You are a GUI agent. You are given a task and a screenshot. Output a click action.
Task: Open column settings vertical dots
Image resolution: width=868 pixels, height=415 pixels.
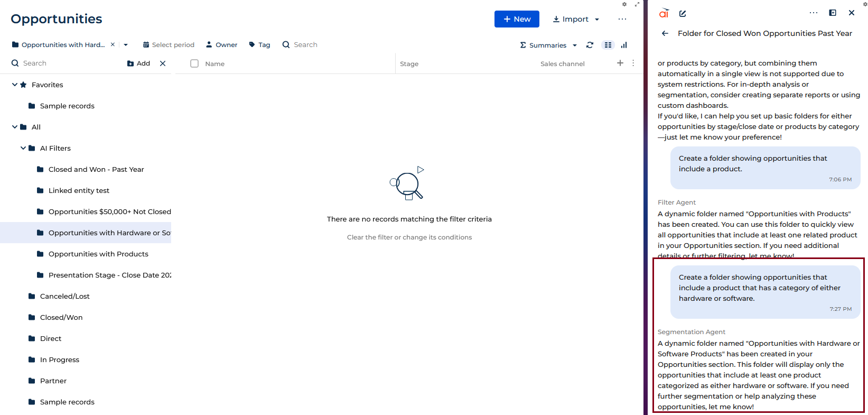tap(633, 63)
